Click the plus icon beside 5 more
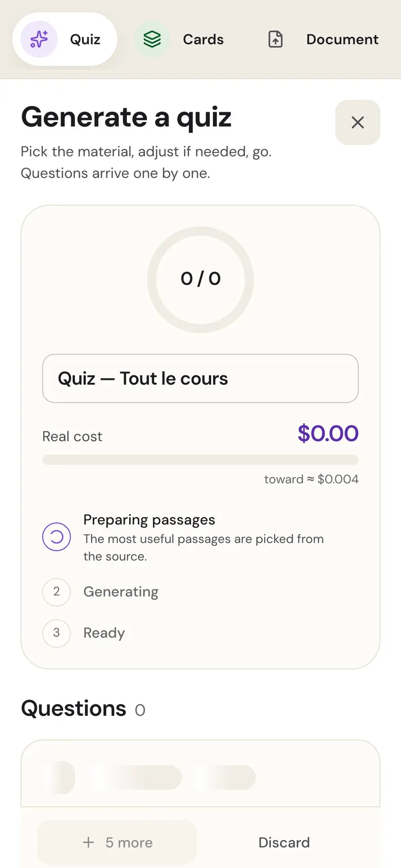The height and width of the screenshot is (868, 401). coord(88,842)
